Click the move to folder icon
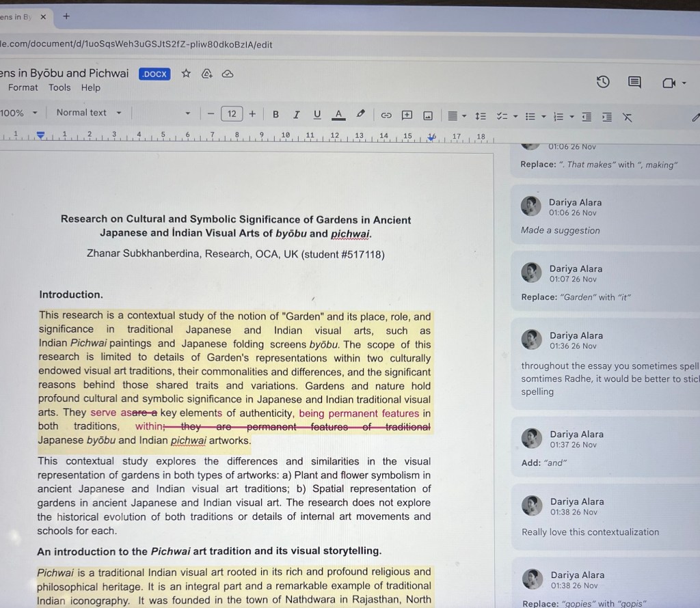Viewport: 700px width, 608px height. tap(207, 74)
